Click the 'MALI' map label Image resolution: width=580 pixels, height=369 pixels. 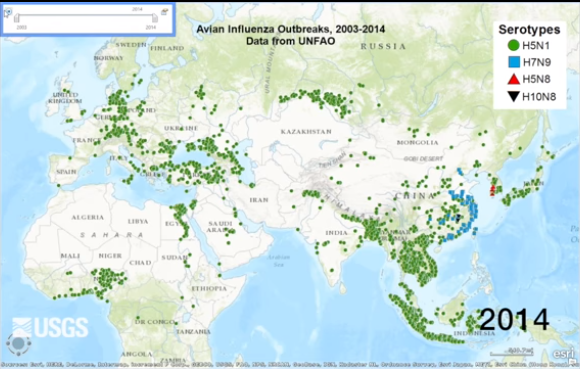point(70,256)
